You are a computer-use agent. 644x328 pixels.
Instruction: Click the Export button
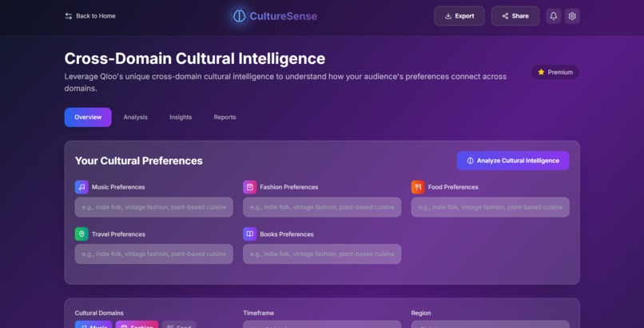[x=459, y=16]
